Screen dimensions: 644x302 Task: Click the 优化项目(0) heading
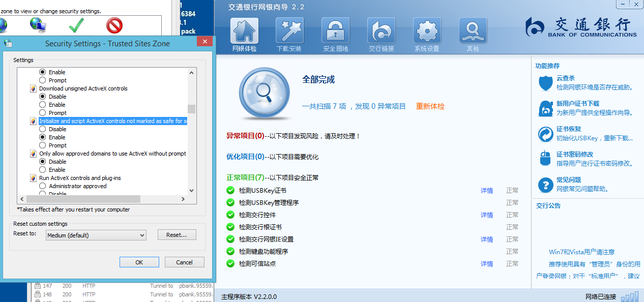pyautogui.click(x=245, y=157)
